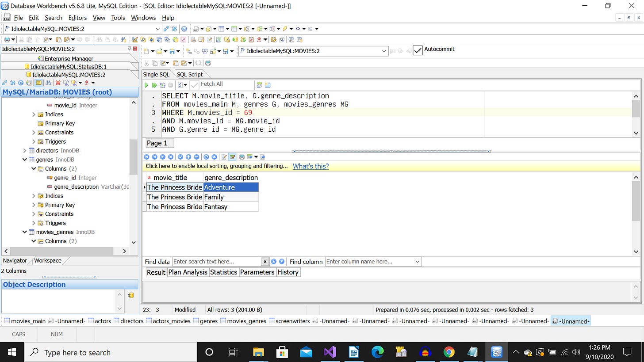The width and height of the screenshot is (644, 362).
Task: Collapse Columns (2) under genres
Action: [x=34, y=169]
